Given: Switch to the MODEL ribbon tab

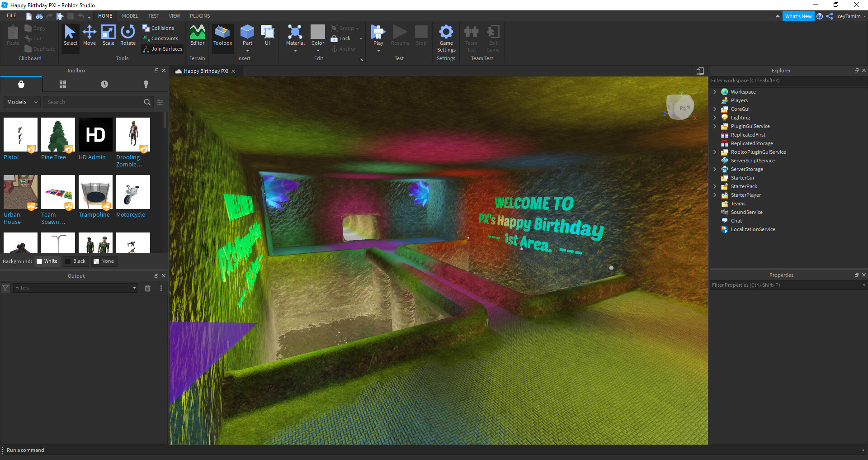Looking at the screenshot, I should click(x=130, y=15).
